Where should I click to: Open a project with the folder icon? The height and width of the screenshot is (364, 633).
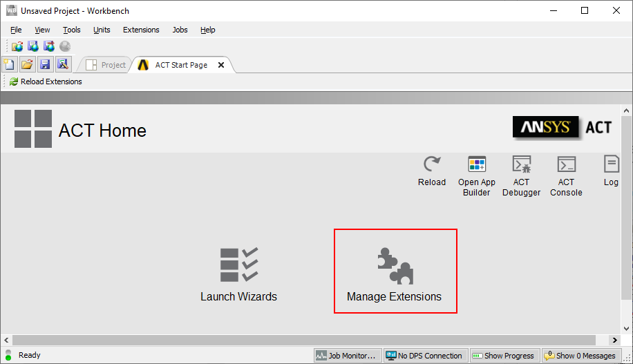click(x=27, y=64)
